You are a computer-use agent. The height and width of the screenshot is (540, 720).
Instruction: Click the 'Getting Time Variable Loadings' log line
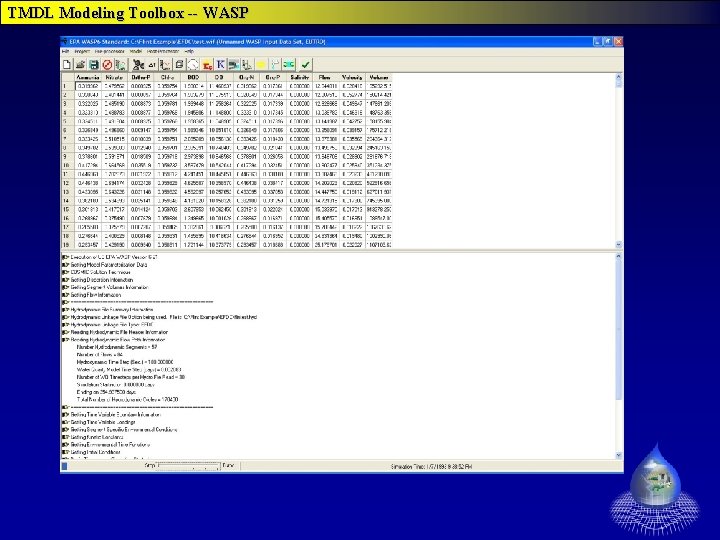tap(103, 422)
